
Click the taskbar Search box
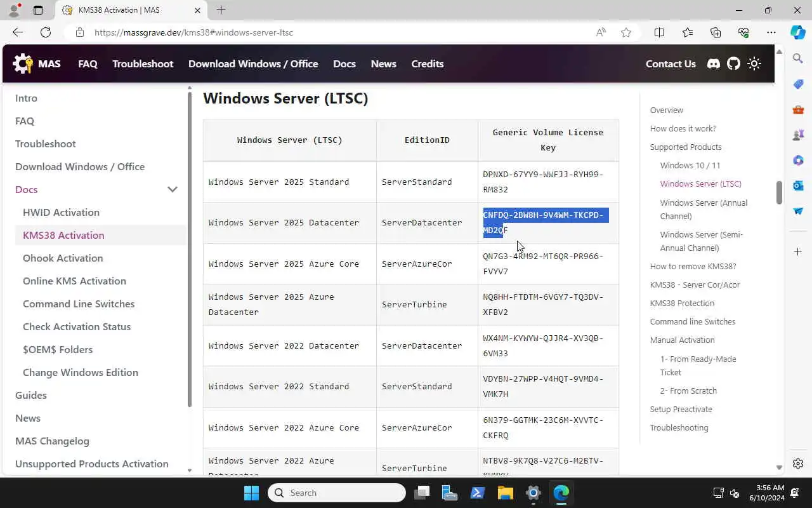coord(337,493)
